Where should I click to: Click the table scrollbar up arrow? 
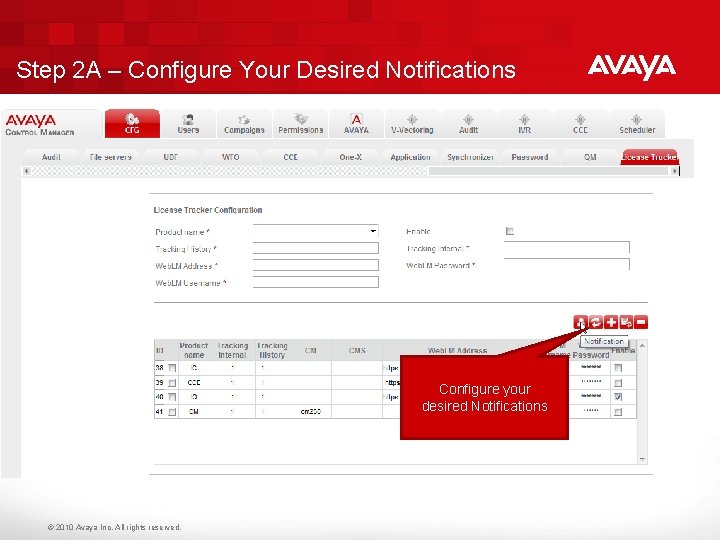coord(642,345)
